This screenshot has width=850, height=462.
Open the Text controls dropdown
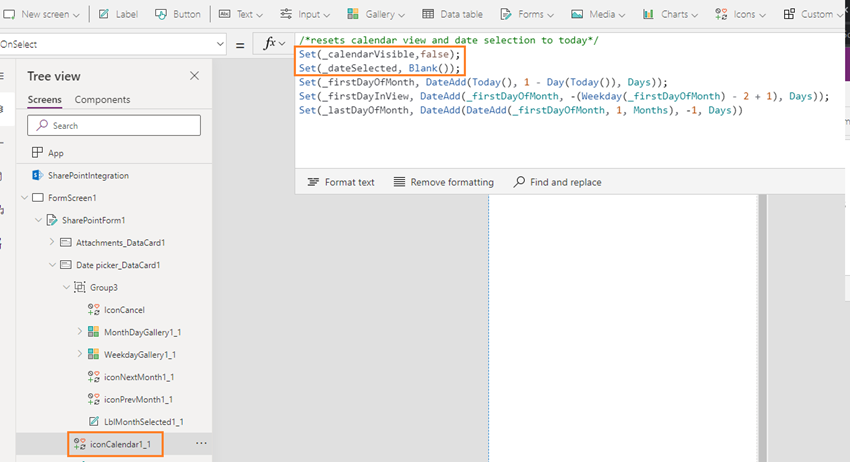241,14
